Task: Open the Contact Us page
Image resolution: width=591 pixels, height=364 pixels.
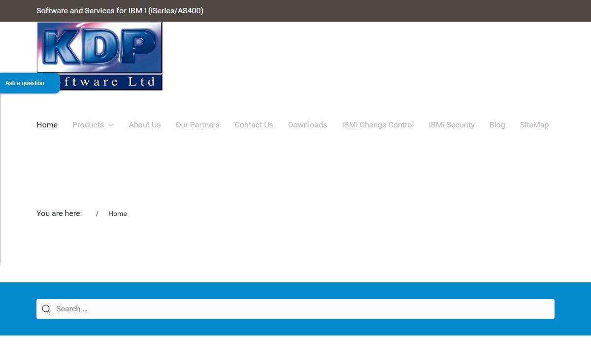Action: [x=254, y=125]
